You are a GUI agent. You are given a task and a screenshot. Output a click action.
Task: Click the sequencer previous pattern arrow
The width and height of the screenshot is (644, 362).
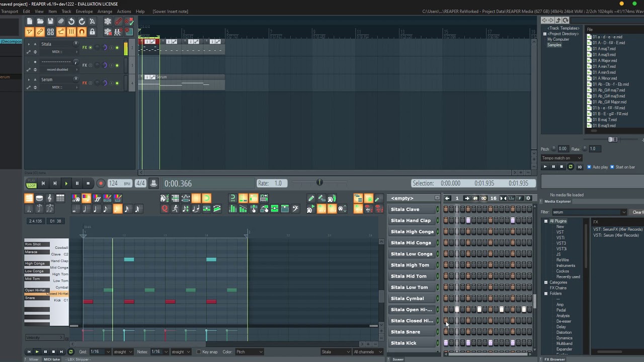(447, 198)
